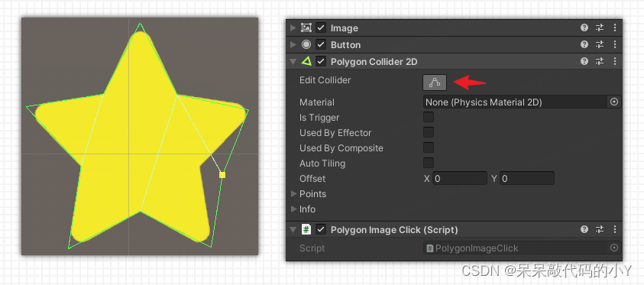Click the Material label
Viewport: 644px width, 285px height.
tap(317, 102)
